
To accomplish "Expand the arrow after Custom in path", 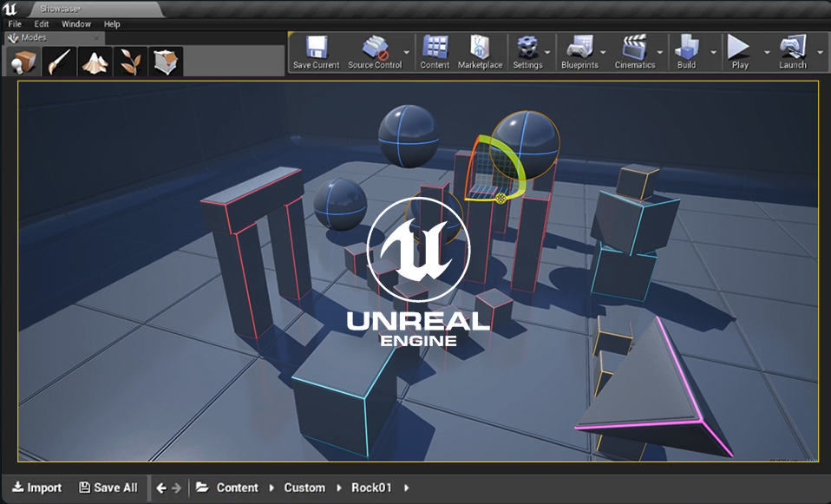I will pos(339,488).
